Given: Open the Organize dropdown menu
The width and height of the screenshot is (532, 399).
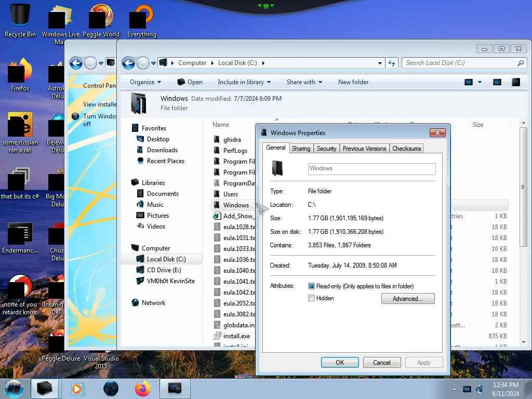Looking at the screenshot, I should coord(145,82).
